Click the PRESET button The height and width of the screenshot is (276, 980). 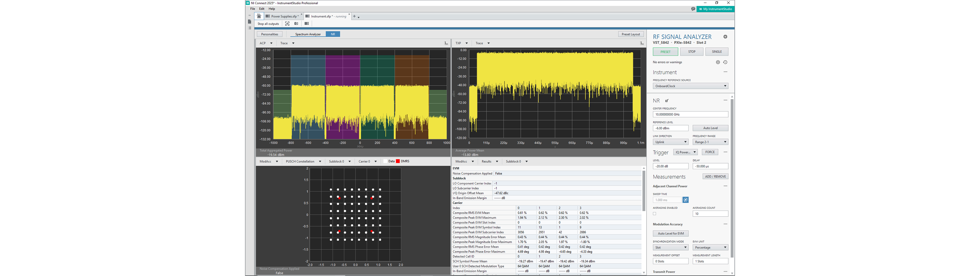click(665, 51)
